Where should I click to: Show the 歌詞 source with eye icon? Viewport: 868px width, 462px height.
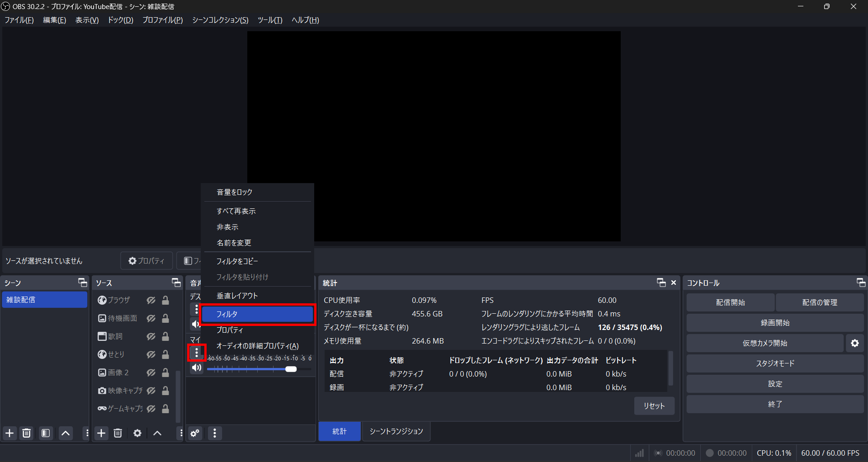pos(151,336)
